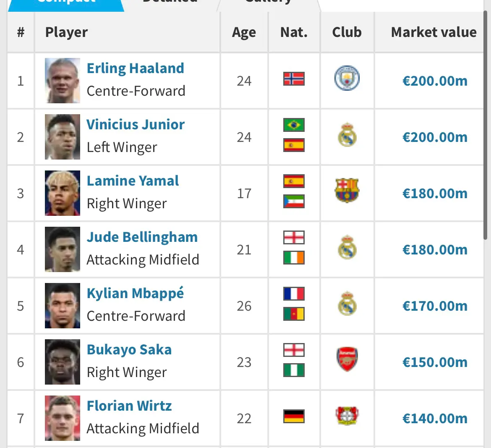This screenshot has height=448, width=491.
Task: Click the Arsenal club crest
Action: point(347,359)
